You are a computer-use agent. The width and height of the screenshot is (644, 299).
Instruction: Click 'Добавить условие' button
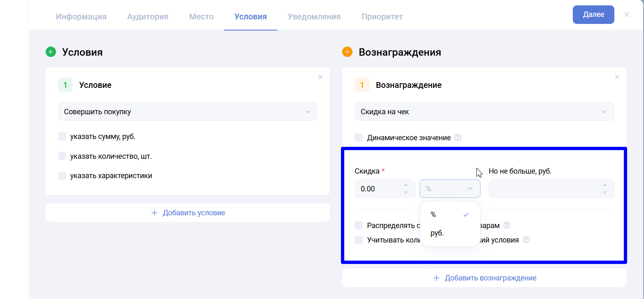pyautogui.click(x=188, y=213)
